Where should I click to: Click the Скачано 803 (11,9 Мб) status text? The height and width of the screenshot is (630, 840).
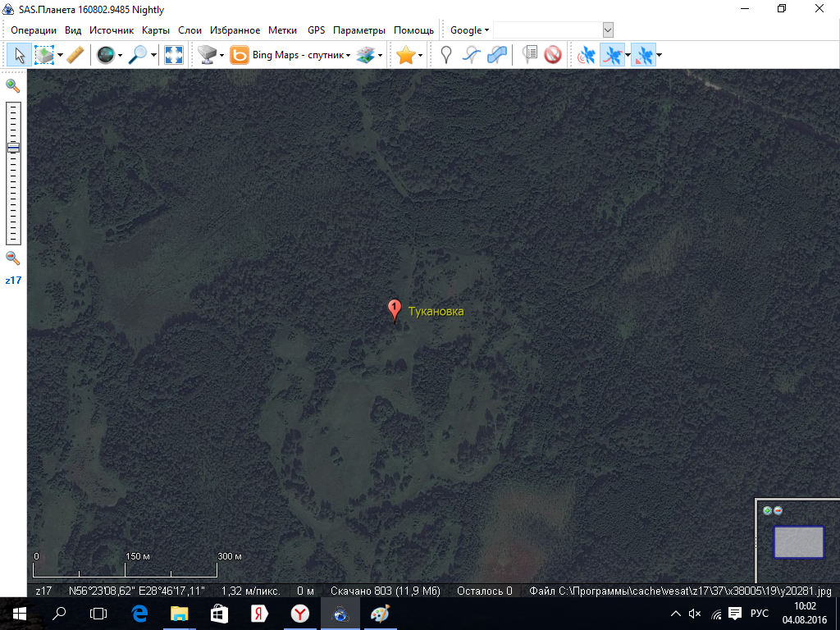386,591
